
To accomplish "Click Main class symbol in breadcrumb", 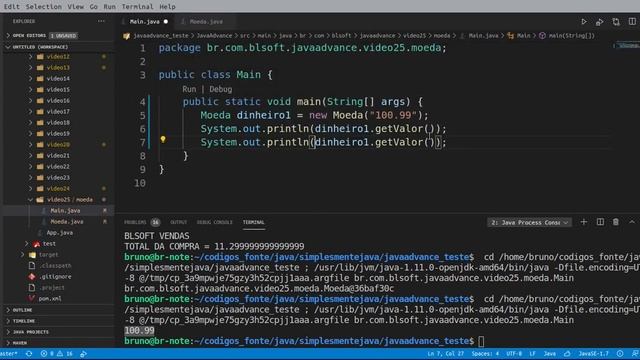I will tap(519, 36).
